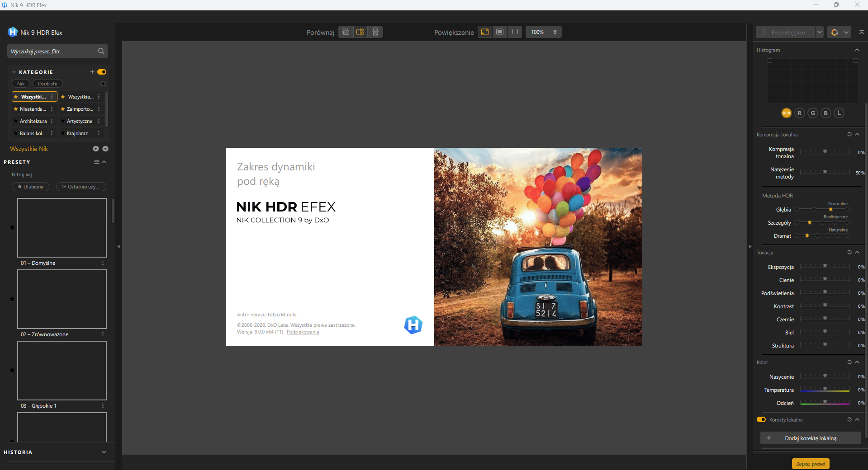Open options menu for Architektura category
Viewport: 868px width, 470px height.
tap(52, 121)
